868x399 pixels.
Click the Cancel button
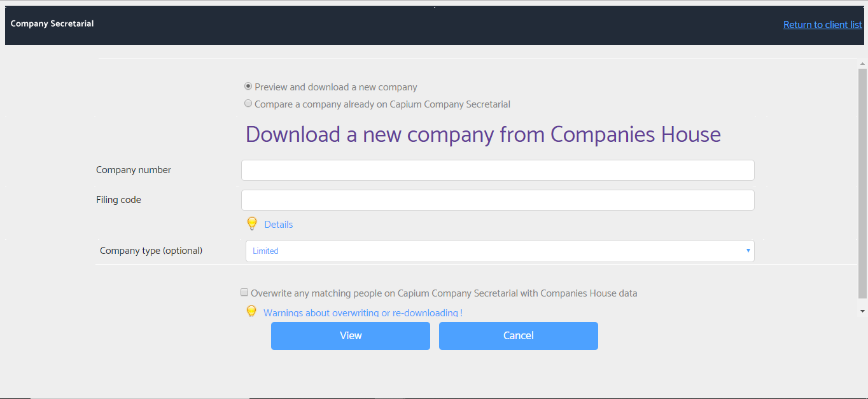pyautogui.click(x=519, y=336)
